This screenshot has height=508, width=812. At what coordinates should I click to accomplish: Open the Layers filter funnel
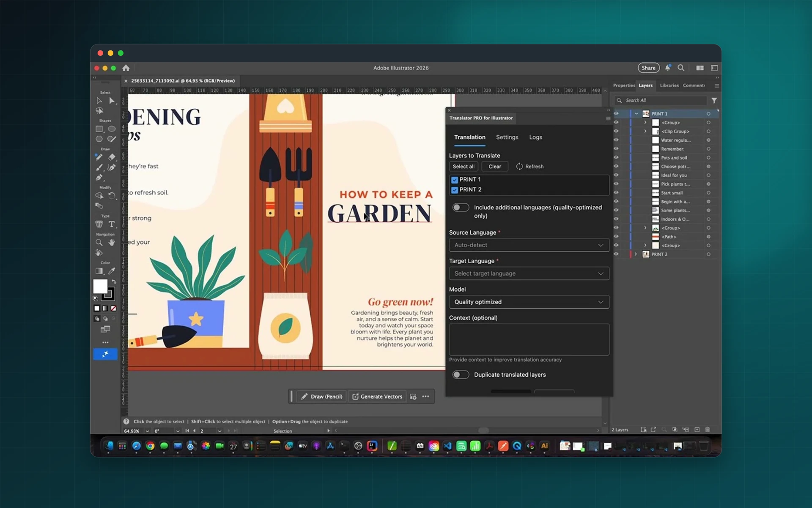tap(714, 100)
